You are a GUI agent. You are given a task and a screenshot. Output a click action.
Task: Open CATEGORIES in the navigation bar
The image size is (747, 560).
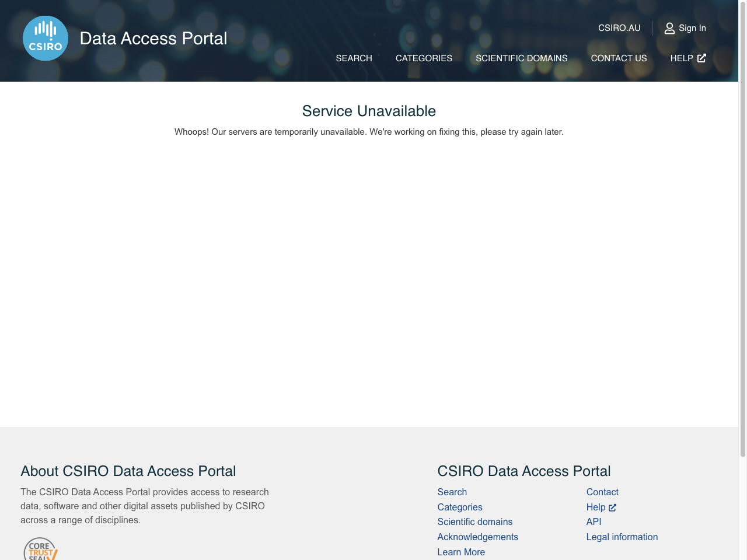[424, 58]
